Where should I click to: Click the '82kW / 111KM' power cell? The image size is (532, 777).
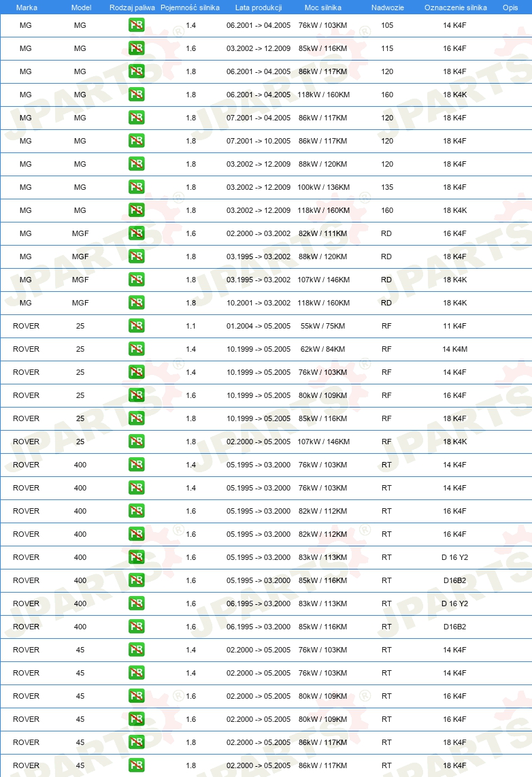coord(323,233)
